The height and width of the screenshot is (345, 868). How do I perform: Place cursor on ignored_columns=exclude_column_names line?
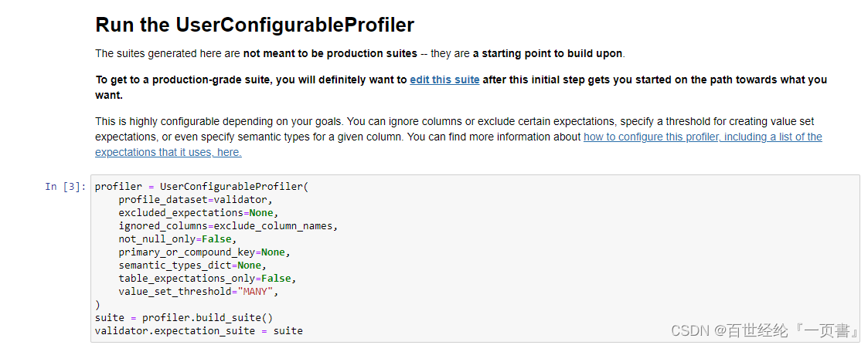(x=228, y=225)
